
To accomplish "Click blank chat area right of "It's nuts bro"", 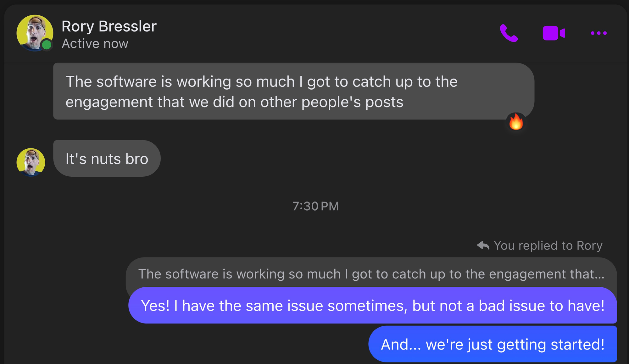I will pos(346,158).
